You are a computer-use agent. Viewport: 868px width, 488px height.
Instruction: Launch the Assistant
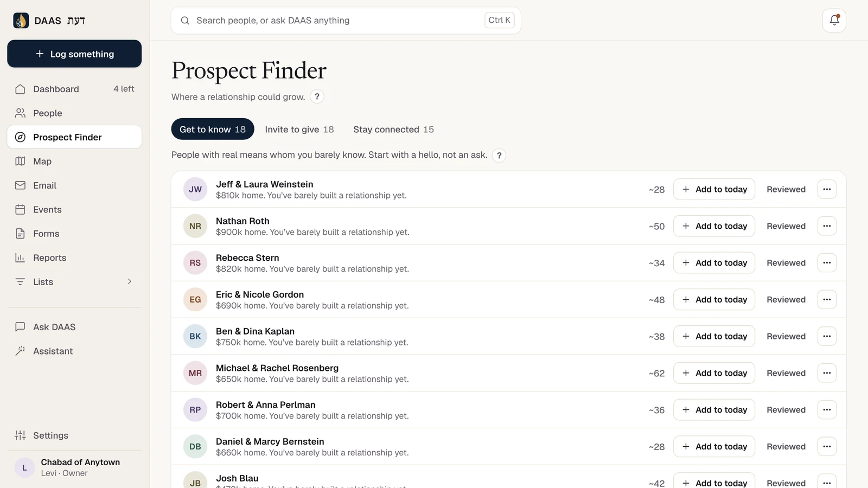[x=74, y=351]
